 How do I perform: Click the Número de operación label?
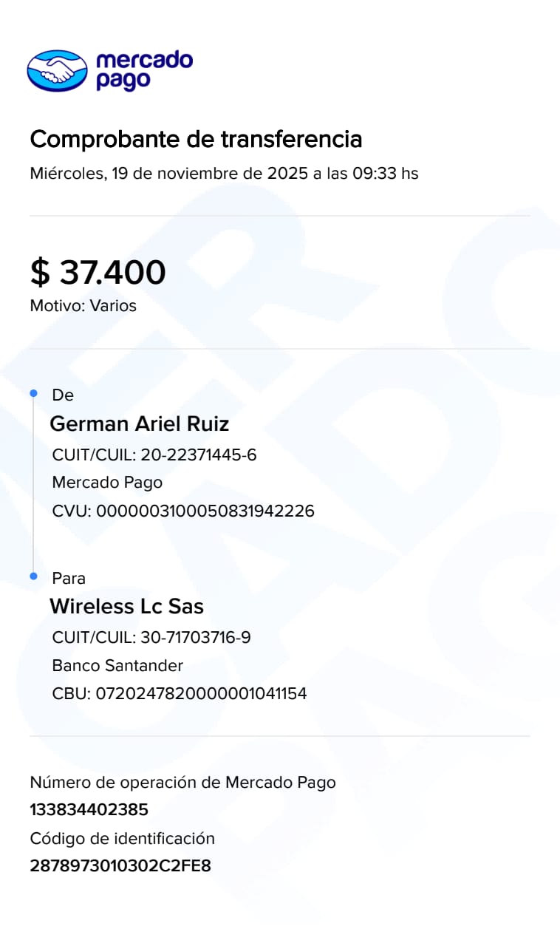pyautogui.click(x=182, y=782)
